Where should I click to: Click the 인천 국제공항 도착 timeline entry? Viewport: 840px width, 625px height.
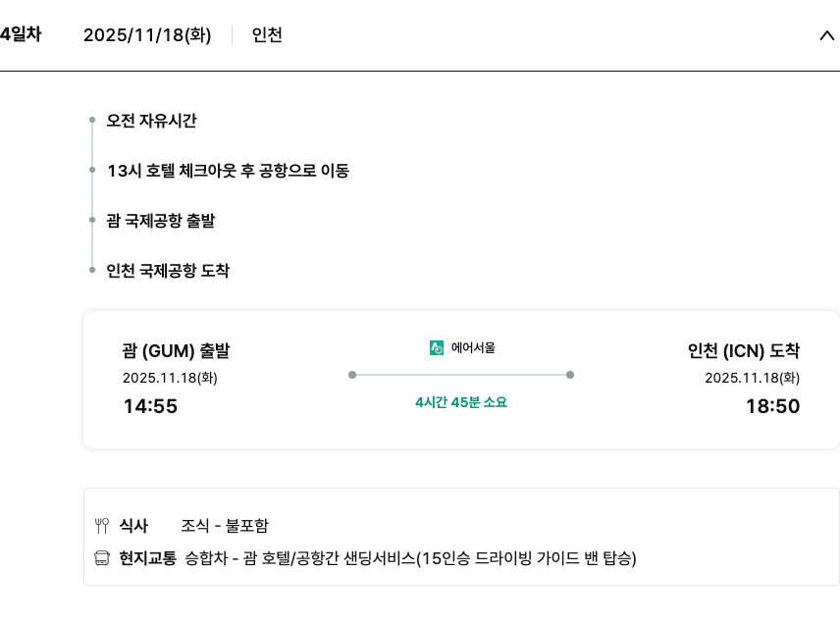tap(168, 271)
